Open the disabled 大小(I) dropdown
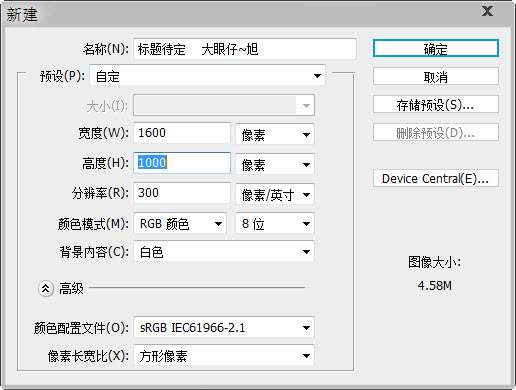The width and height of the screenshot is (516, 390). coord(224,106)
